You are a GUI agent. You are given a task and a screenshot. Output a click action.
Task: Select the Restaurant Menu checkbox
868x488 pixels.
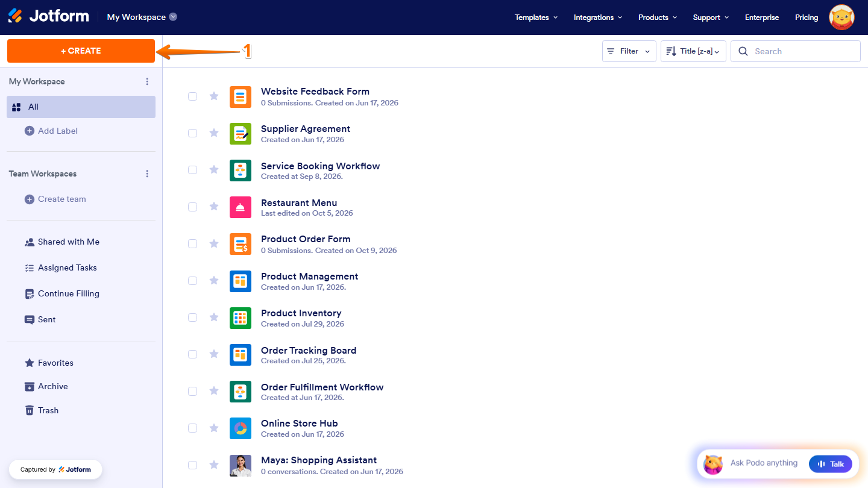click(x=192, y=207)
